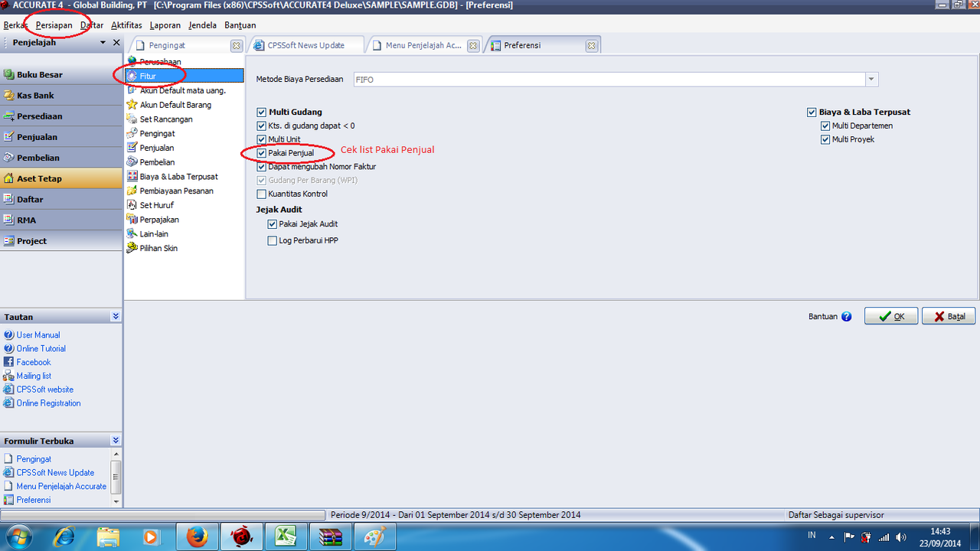Screen dimensions: 980x551
Task: Open the Berkas menu
Action: (x=15, y=25)
